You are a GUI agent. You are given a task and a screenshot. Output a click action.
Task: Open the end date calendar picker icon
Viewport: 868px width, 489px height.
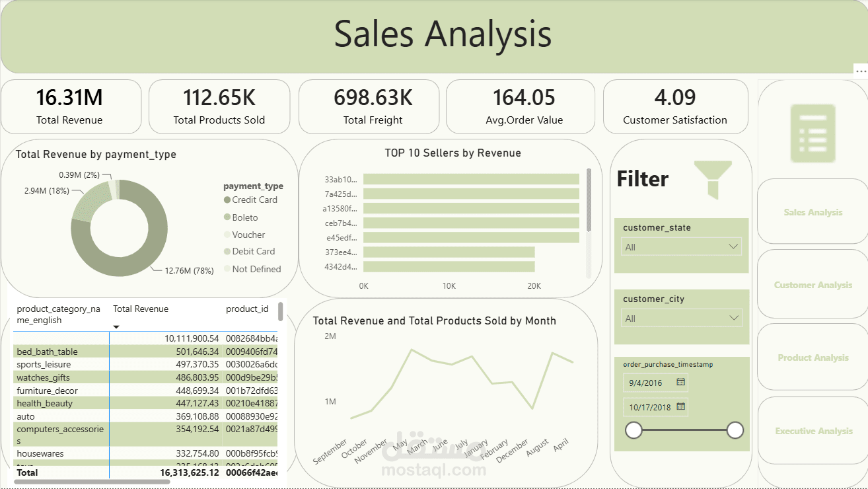(681, 406)
